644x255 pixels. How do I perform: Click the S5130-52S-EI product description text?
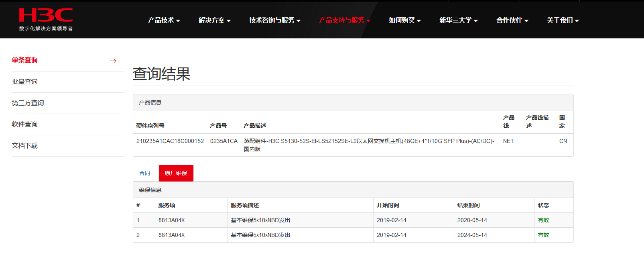tap(369, 145)
